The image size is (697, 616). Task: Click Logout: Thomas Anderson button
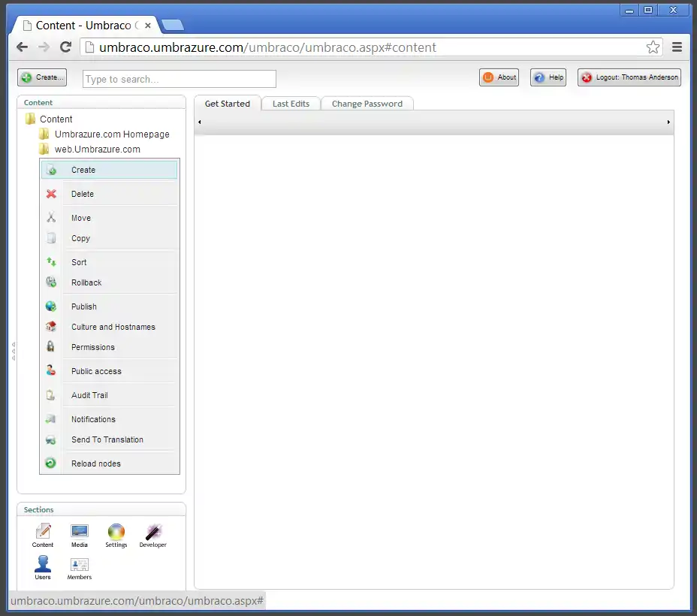(629, 77)
